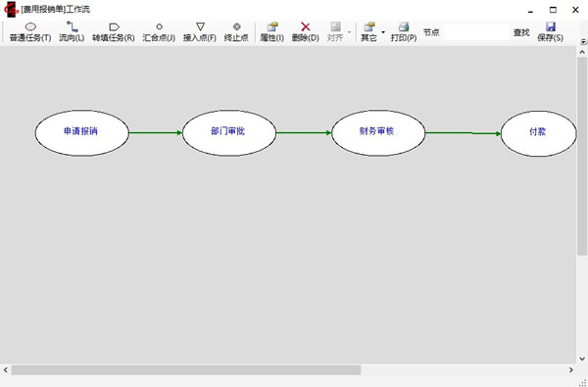Click the horizontal scrollbar right arrow
This screenshot has height=387, width=588.
click(x=570, y=370)
